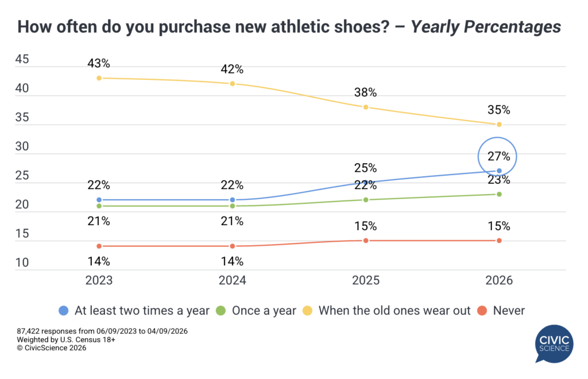Screen dimensions: 588x379
Task: Toggle the 'When the old ones wear out' legend label
Action: pos(394,311)
